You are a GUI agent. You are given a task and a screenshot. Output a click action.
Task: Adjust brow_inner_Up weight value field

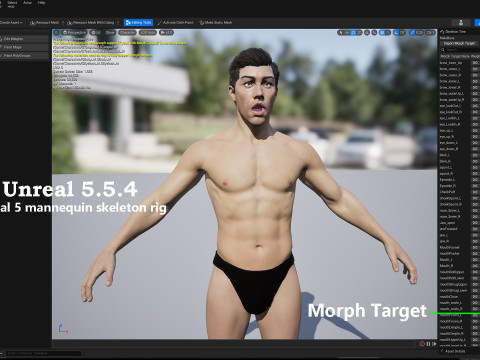click(x=475, y=63)
